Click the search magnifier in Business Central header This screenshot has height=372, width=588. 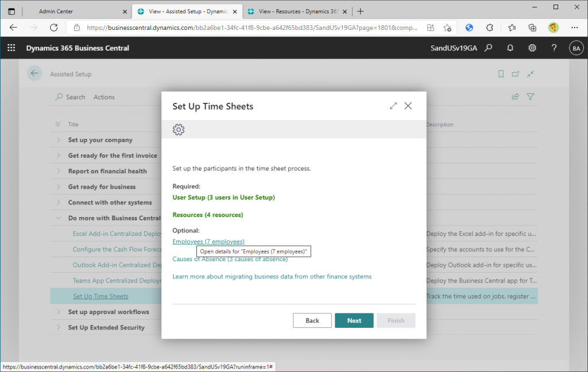(x=488, y=48)
